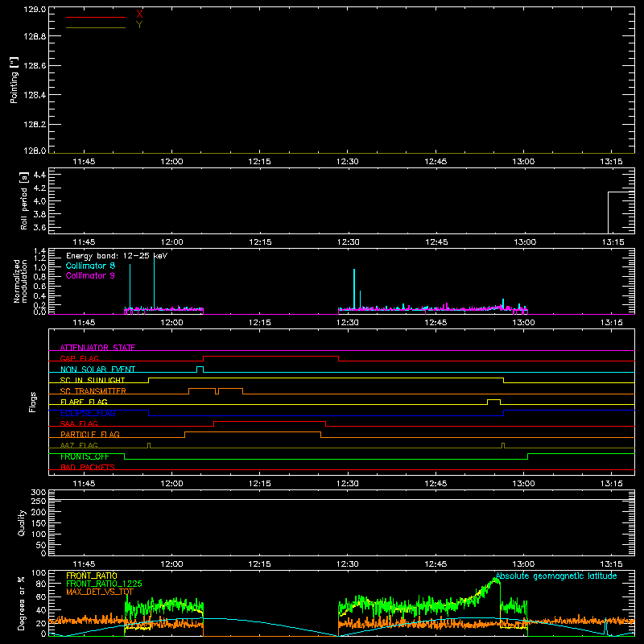Screen dimensions: 644x644
Task: Click the raised GAP_FLAG segment
Action: pyautogui.click(x=270, y=357)
